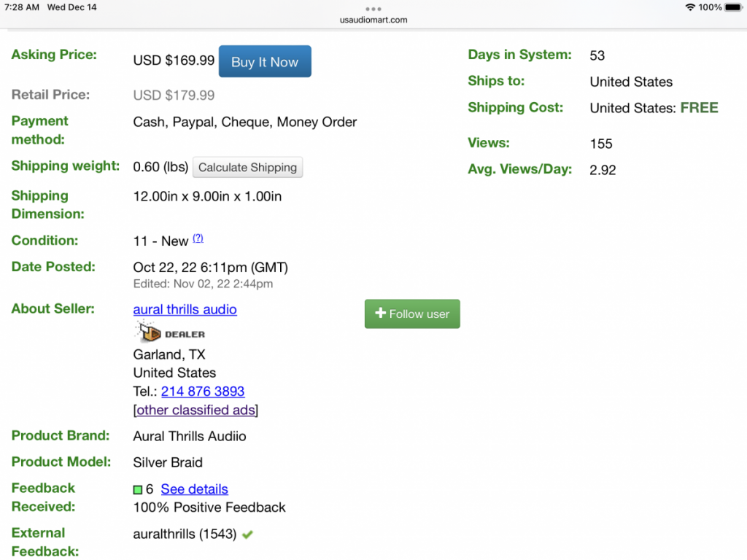Tap the usaudiomart.com address bar
The image size is (747, 560).
click(373, 20)
